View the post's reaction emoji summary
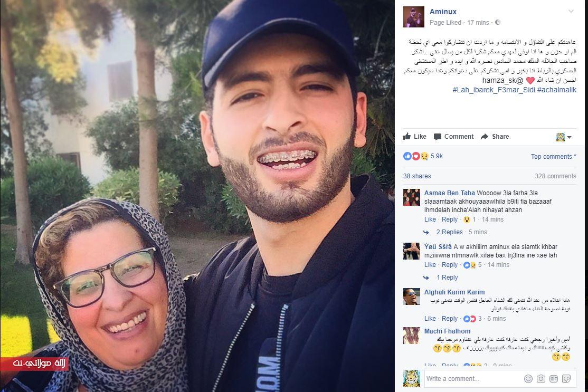Image resolution: width=588 pixels, height=392 pixels. 416,156
